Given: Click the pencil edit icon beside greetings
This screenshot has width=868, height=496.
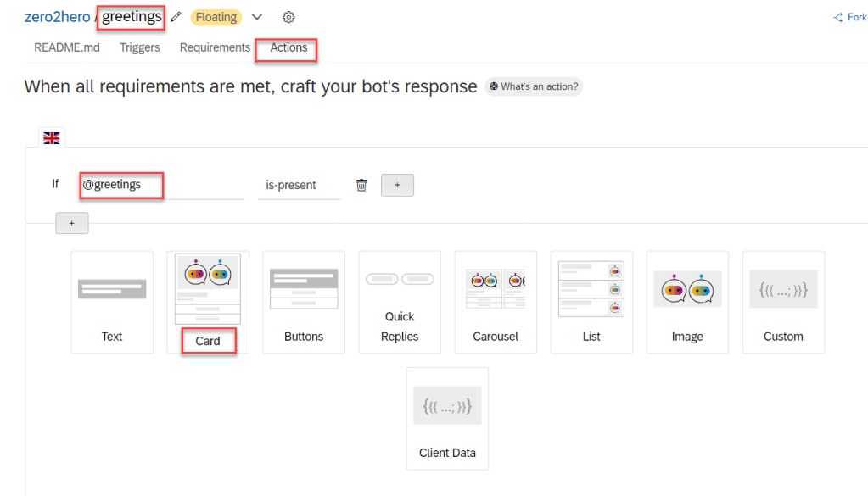Looking at the screenshot, I should pos(176,17).
